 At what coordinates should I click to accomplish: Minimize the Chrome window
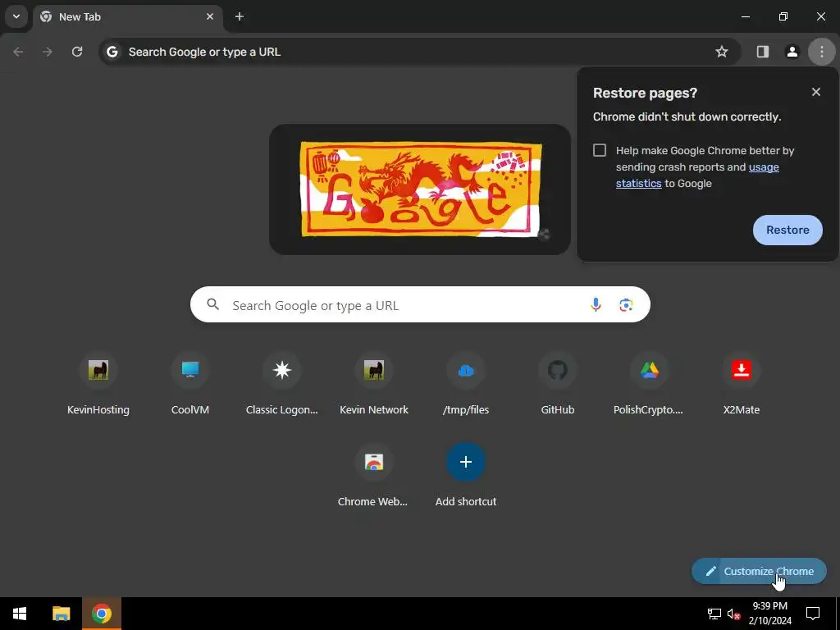coord(745,16)
